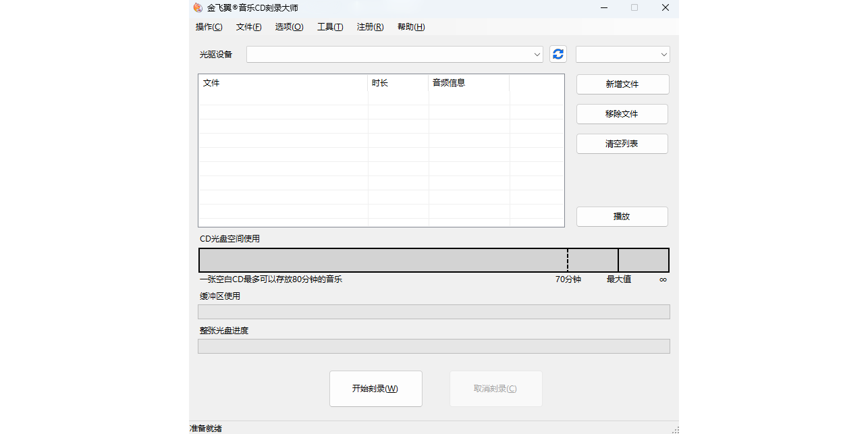868x434 pixels.
Task: Click the 播放 button
Action: tap(622, 217)
